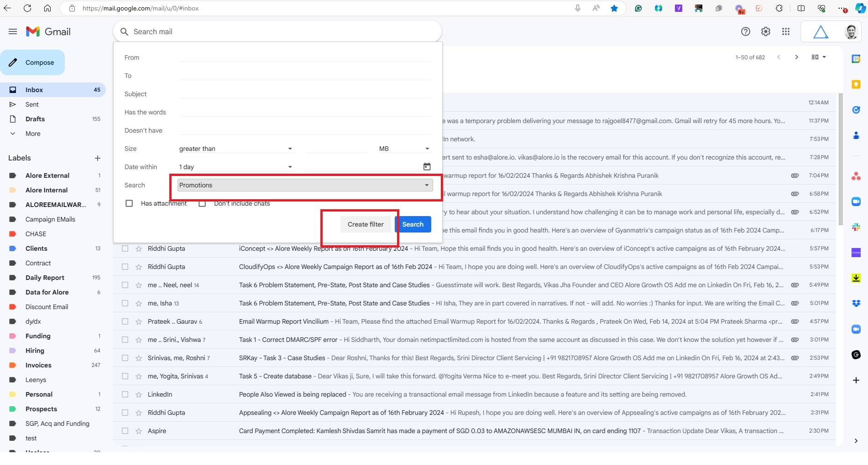This screenshot has width=868, height=465.
Task: Open the date picker calendar icon
Action: click(x=427, y=166)
